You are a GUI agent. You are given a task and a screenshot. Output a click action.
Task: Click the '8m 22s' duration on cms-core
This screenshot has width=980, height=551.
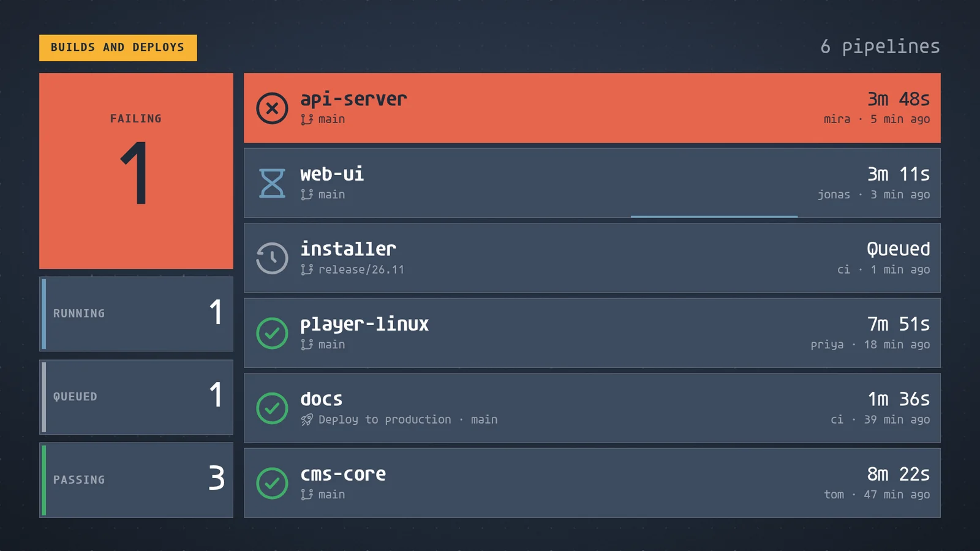pos(899,474)
